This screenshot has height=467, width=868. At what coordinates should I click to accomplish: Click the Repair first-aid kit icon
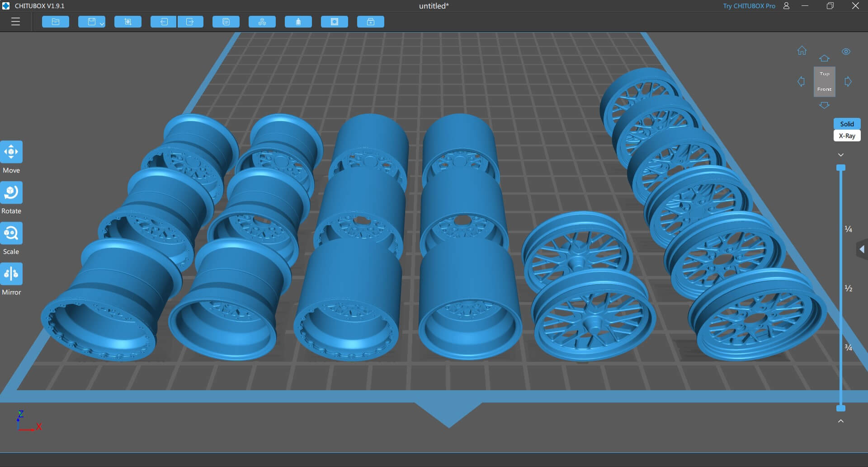click(371, 22)
